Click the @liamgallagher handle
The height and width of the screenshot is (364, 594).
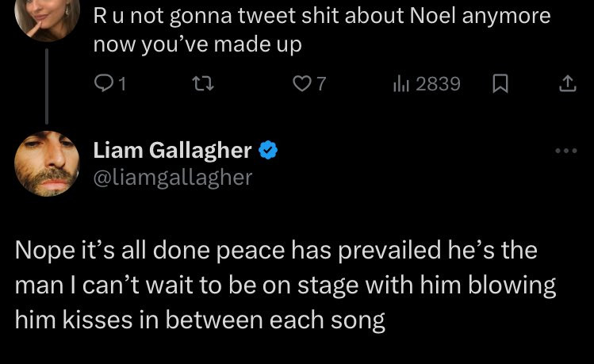click(x=172, y=177)
